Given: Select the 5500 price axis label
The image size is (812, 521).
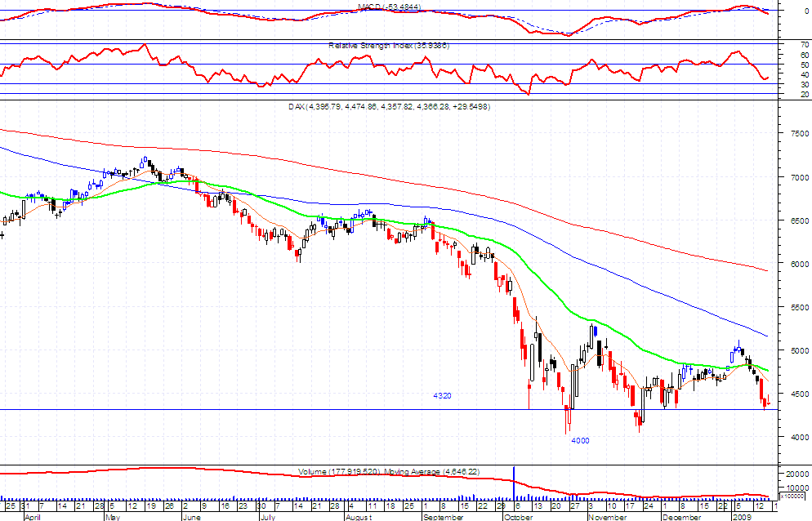Looking at the screenshot, I should click(x=800, y=308).
